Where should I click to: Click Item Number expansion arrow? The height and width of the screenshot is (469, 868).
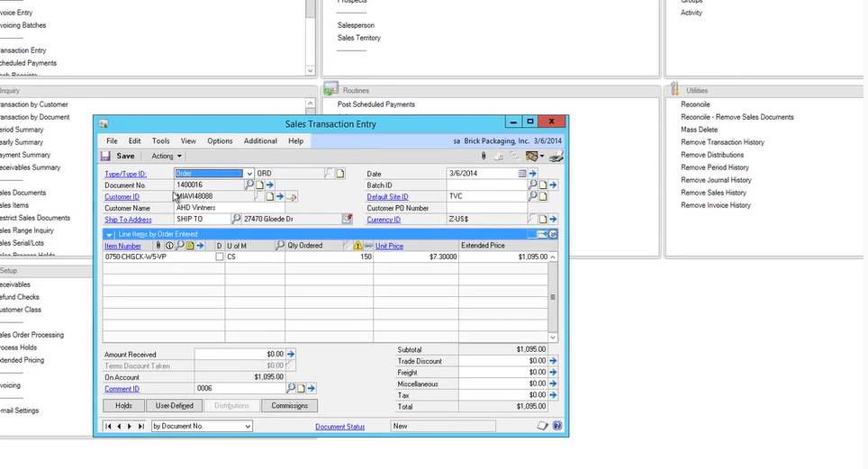pyautogui.click(x=200, y=245)
